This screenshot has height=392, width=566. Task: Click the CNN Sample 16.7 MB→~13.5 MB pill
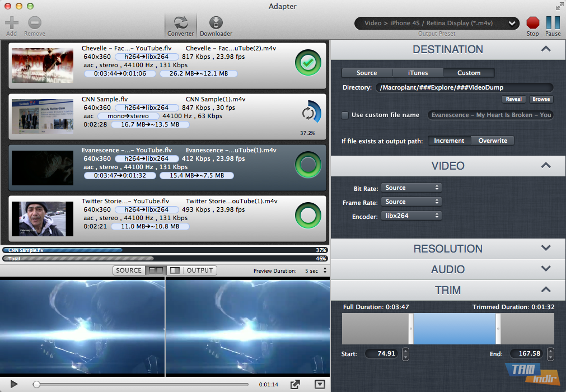click(150, 124)
